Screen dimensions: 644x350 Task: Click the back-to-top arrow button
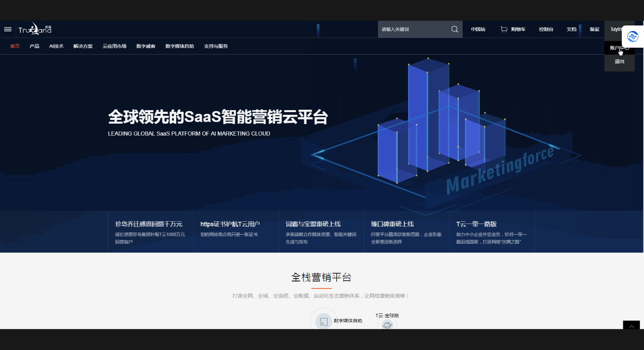point(631,326)
